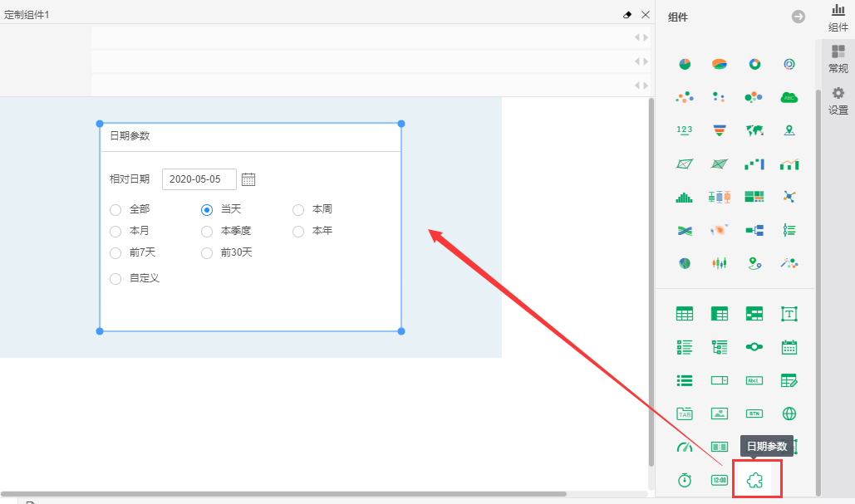Select the puzzle-piece 日期参数 custom component
This screenshot has width=855, height=504.
pos(754,480)
